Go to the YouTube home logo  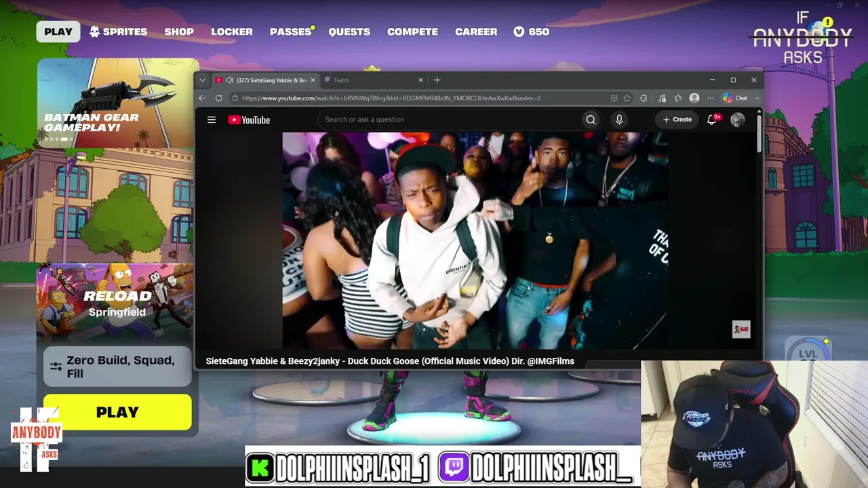pos(249,120)
